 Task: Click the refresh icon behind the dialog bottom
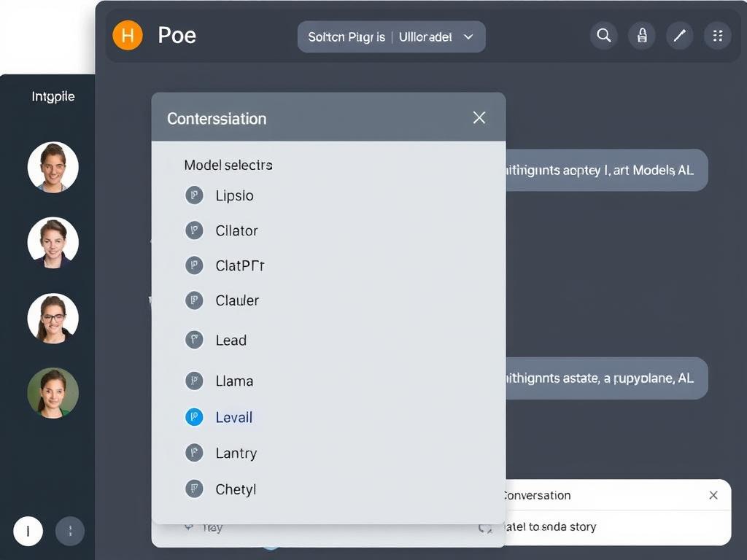coord(485,528)
